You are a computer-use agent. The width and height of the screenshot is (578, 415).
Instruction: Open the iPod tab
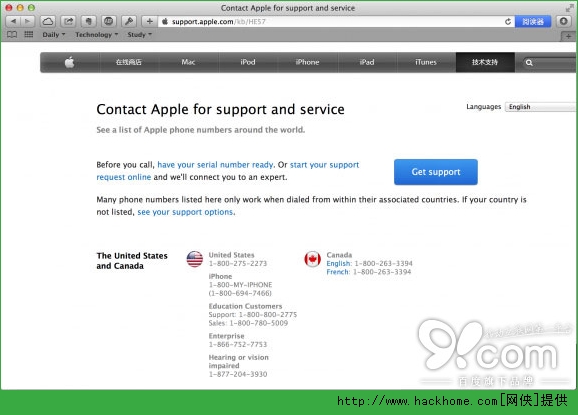pos(248,62)
